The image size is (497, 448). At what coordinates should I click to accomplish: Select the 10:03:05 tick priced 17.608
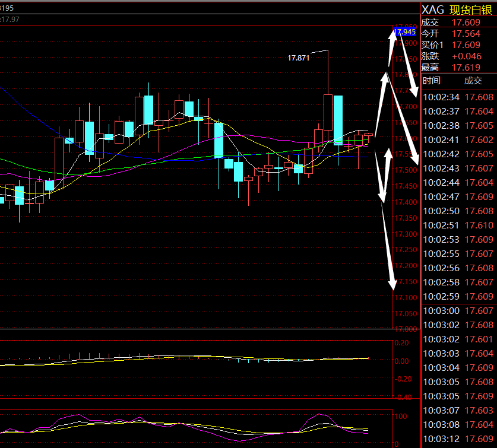tap(458, 382)
